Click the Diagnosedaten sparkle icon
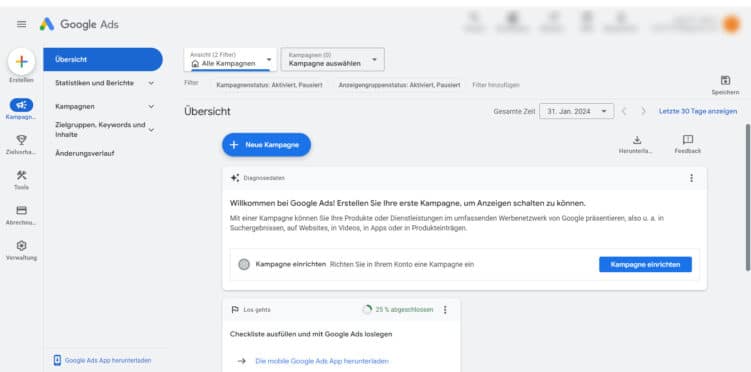 (x=235, y=178)
